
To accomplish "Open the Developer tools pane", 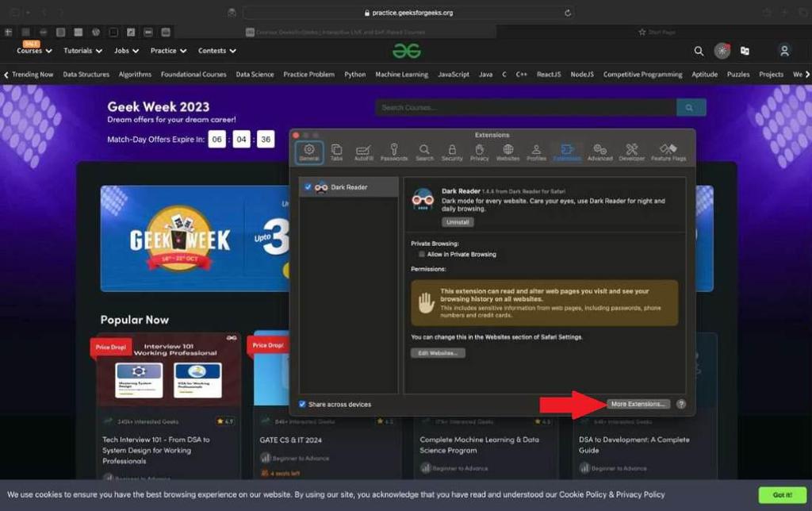I will [x=632, y=153].
